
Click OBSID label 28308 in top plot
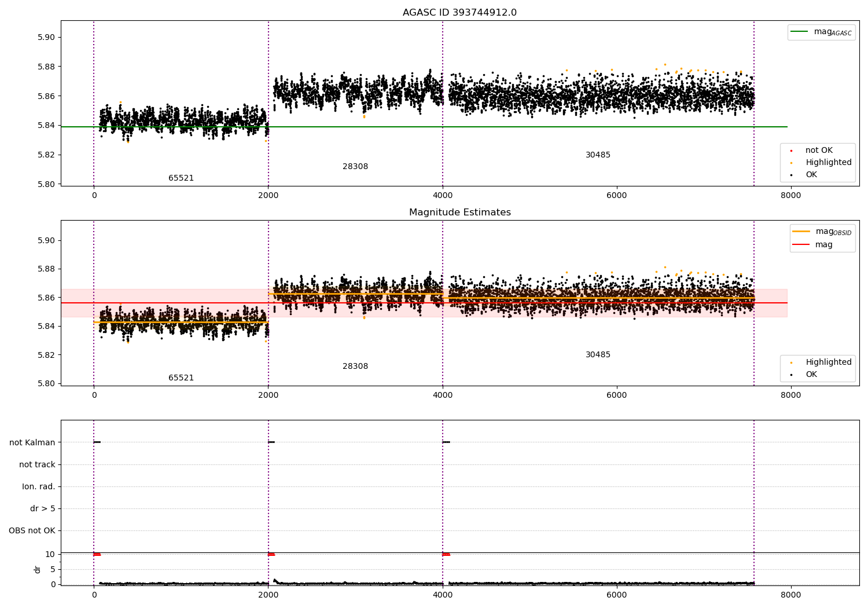[x=355, y=167]
